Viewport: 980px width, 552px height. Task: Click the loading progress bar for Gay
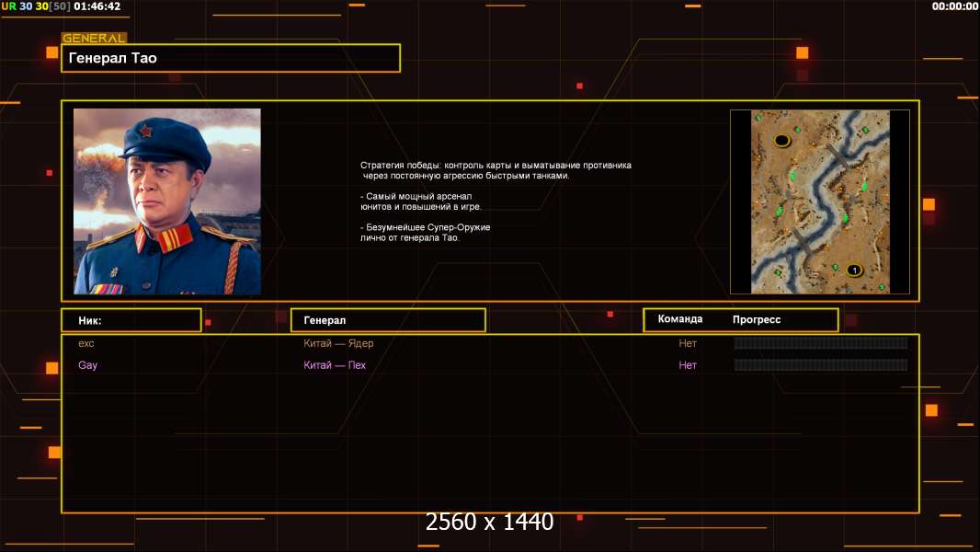pyautogui.click(x=821, y=364)
